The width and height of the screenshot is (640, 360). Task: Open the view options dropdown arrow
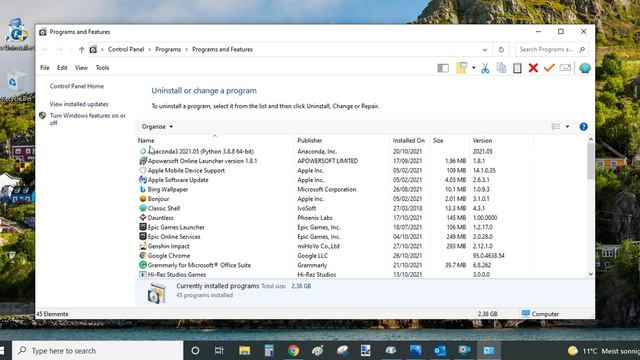point(567,127)
